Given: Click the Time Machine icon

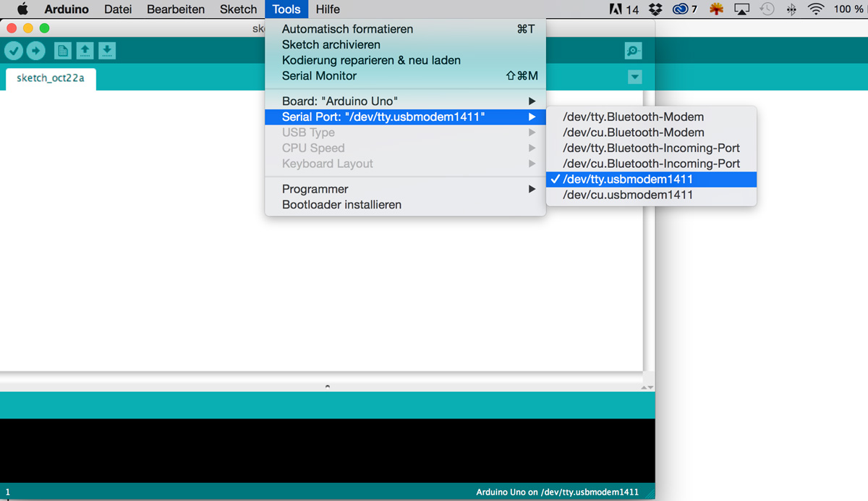Looking at the screenshot, I should (x=767, y=9).
